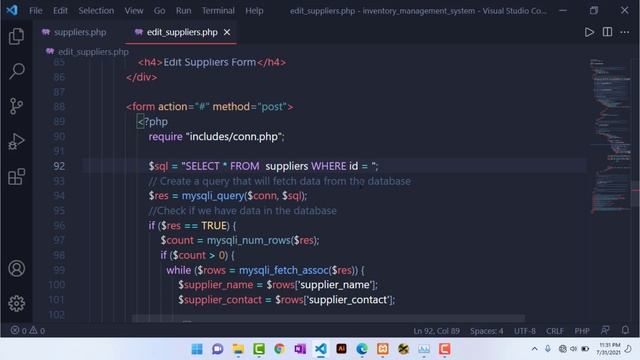The height and width of the screenshot is (360, 640).
Task: Change indentation via Spaces: 4
Action: (487, 331)
